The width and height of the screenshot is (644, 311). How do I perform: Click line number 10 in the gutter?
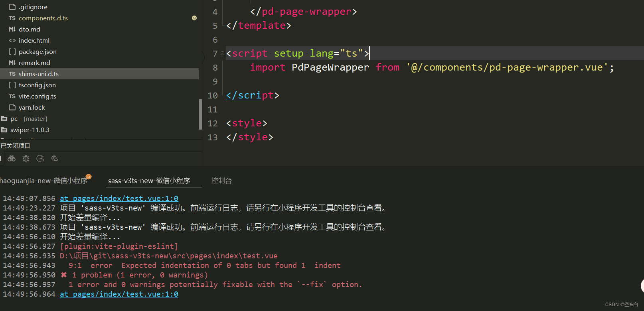tap(213, 95)
